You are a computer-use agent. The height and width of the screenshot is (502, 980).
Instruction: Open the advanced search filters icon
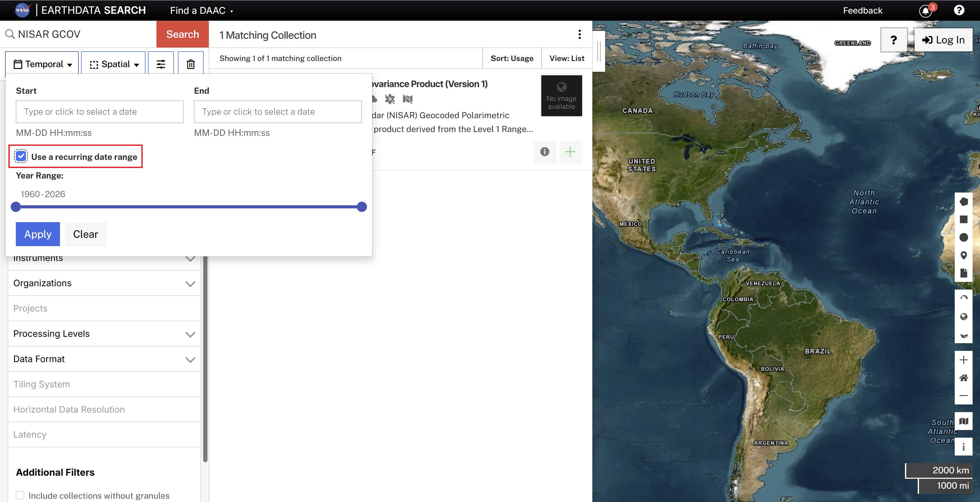coord(161,64)
